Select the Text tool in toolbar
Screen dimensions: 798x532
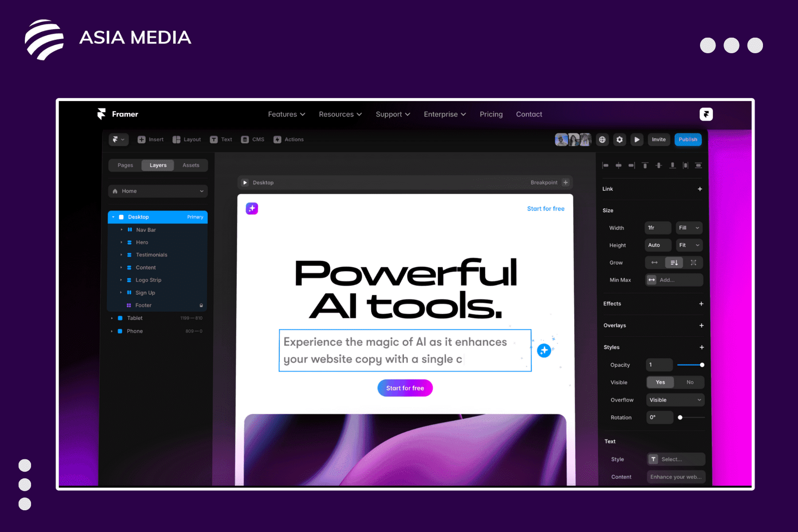tap(221, 140)
